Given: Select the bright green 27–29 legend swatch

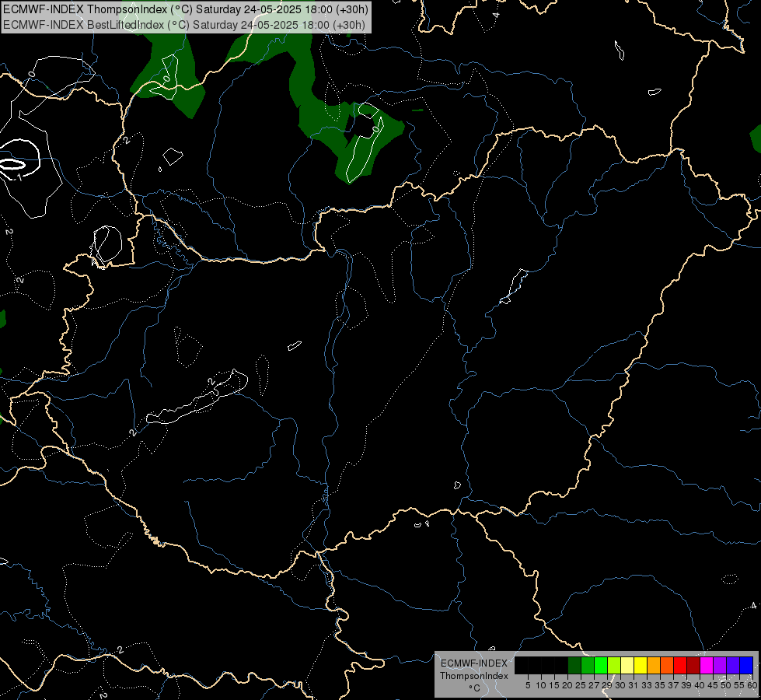Looking at the screenshot, I should (x=600, y=666).
